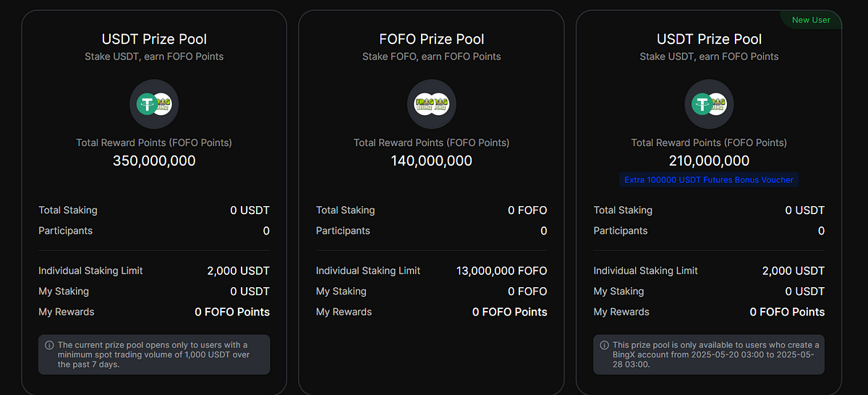Image resolution: width=868 pixels, height=395 pixels.
Task: Open the Extra 100000 USDT Futures Bonus Voucher tag
Action: point(709,179)
